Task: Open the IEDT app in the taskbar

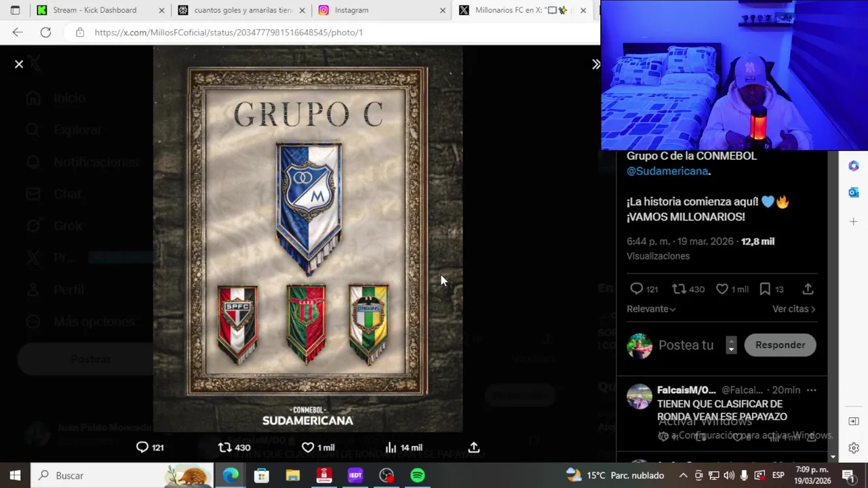Action: click(355, 475)
